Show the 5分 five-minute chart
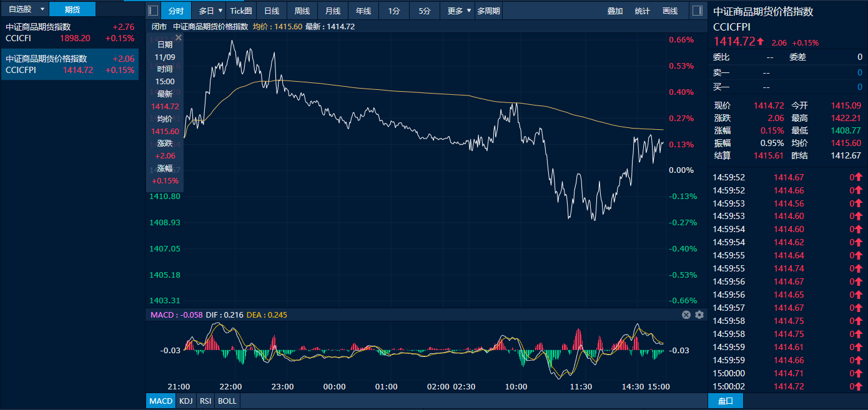The image size is (868, 410). (x=425, y=11)
